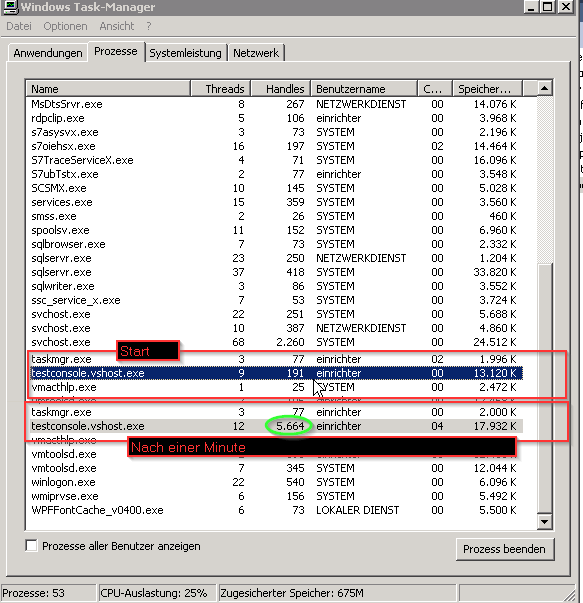Select testconsole.vshost.exe with 5.664 handles

coord(274,426)
